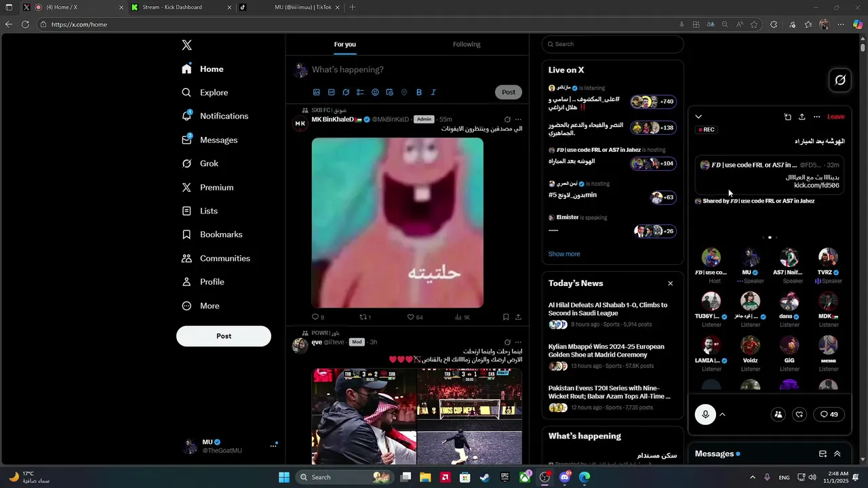The width and height of the screenshot is (868, 488).
Task: Collapse the Space panel with chevron
Action: coord(698,117)
